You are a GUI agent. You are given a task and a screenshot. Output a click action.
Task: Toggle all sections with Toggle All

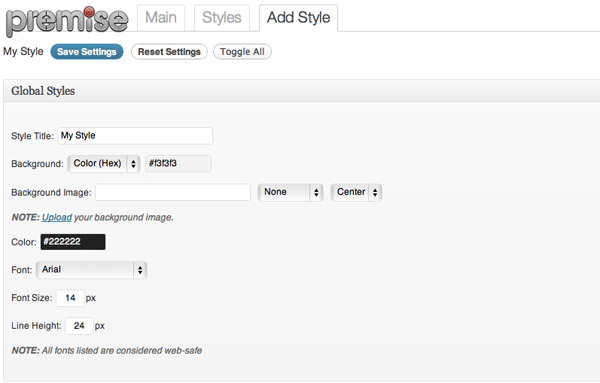pos(242,52)
